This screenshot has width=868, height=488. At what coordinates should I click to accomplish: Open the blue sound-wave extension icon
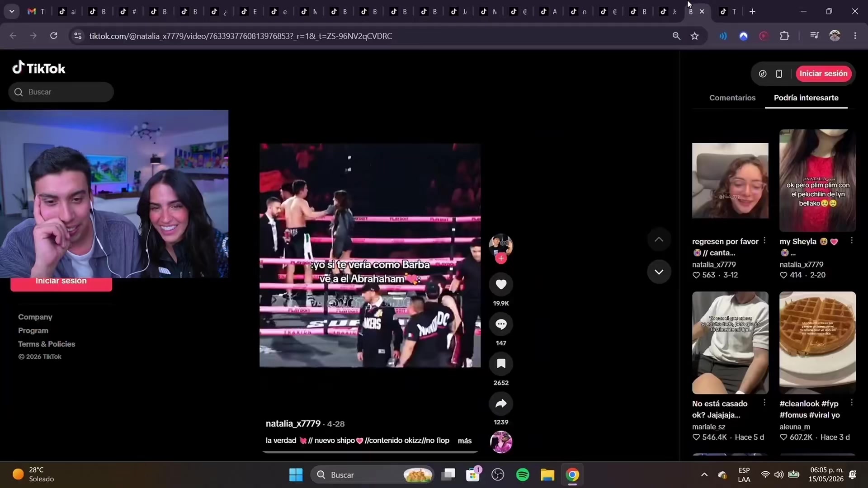(x=723, y=36)
